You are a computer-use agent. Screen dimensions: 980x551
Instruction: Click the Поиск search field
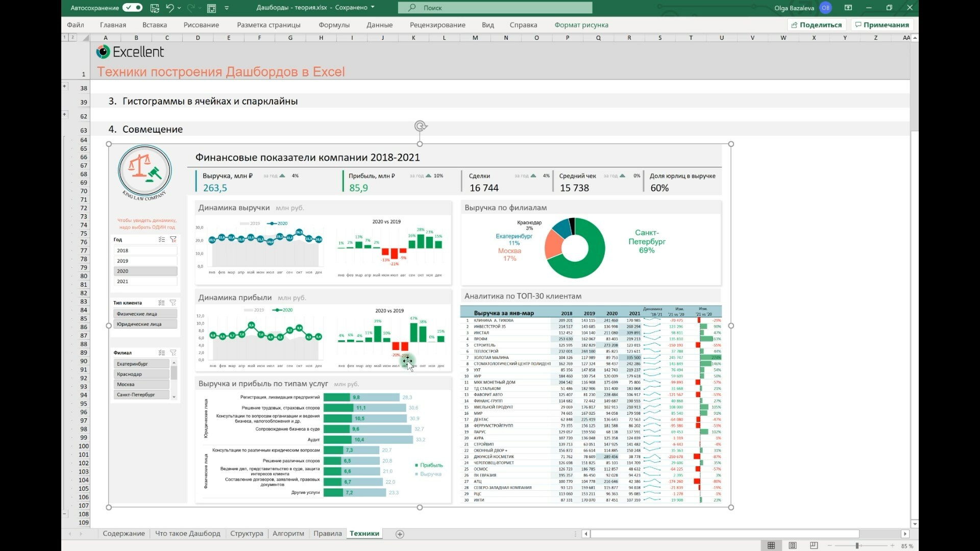pyautogui.click(x=495, y=8)
